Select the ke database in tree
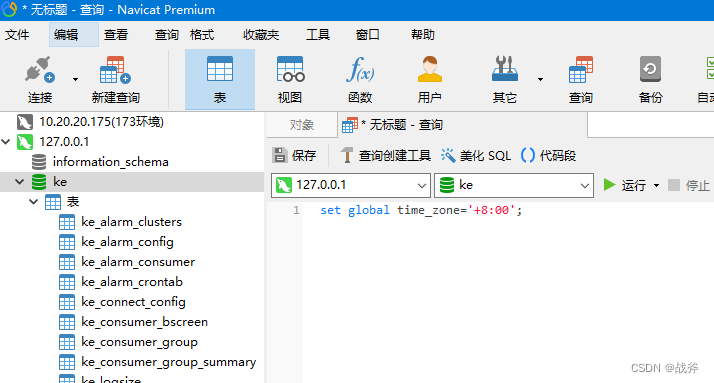Image resolution: width=714 pixels, height=383 pixels. click(x=60, y=182)
